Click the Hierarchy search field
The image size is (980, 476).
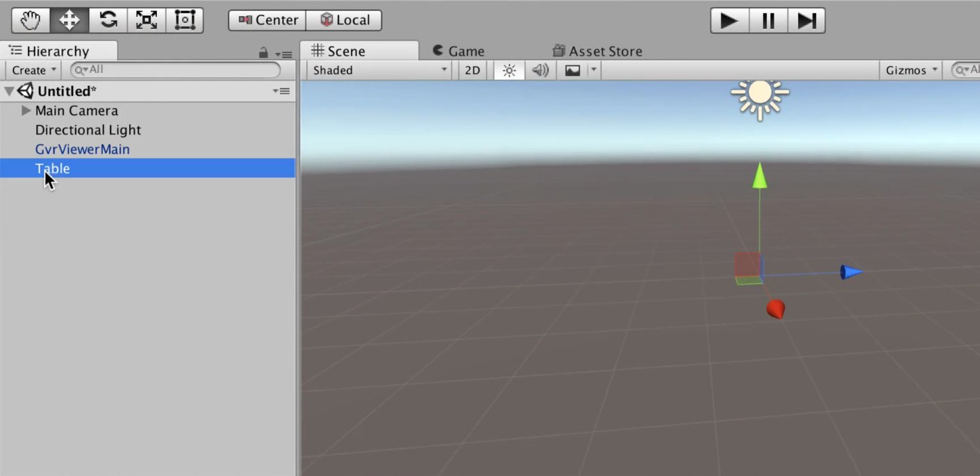pyautogui.click(x=174, y=69)
